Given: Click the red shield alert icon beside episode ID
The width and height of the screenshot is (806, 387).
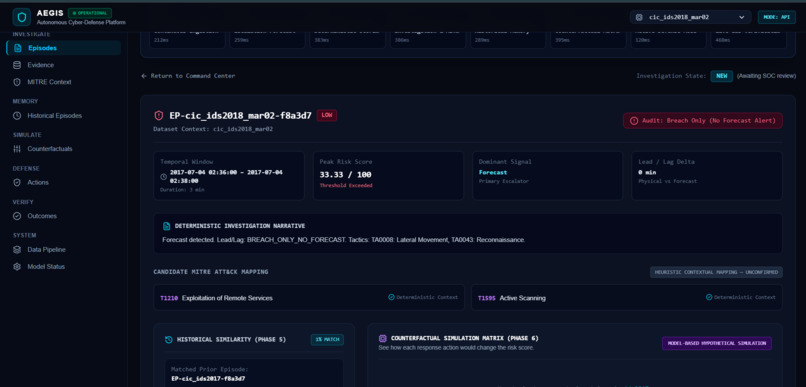Looking at the screenshot, I should coord(159,116).
